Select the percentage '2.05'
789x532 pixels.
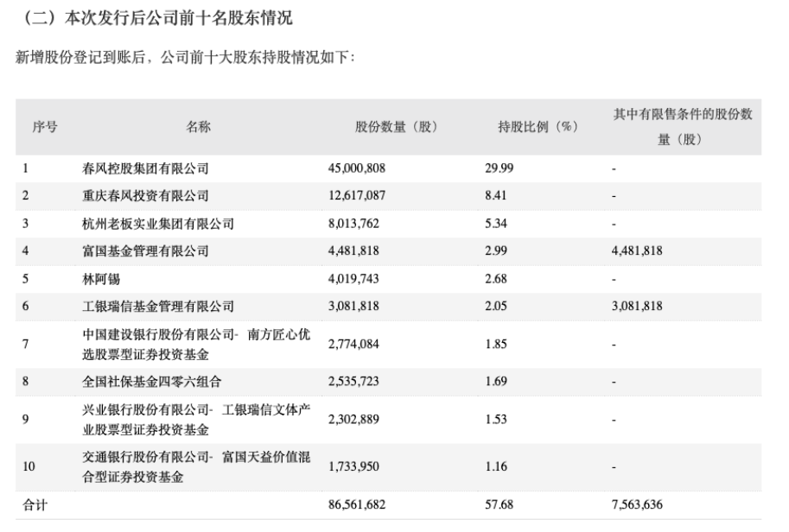click(x=496, y=307)
